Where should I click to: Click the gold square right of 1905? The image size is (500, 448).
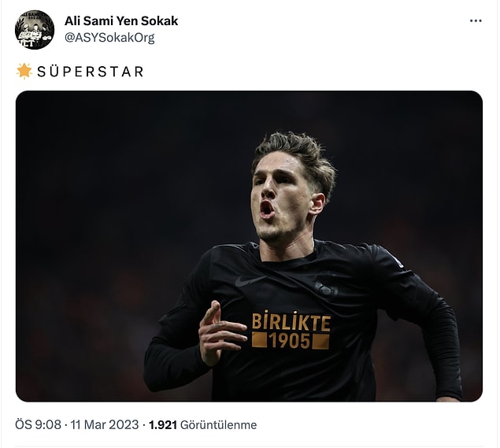[x=320, y=342]
